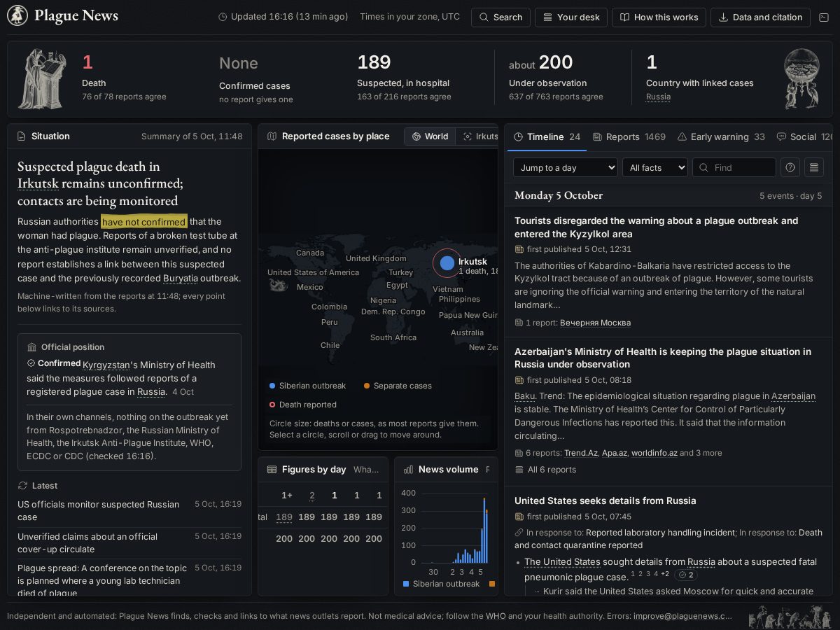Image resolution: width=840 pixels, height=630 pixels.
Task: Click the News volume bar-chart icon
Action: [408, 470]
